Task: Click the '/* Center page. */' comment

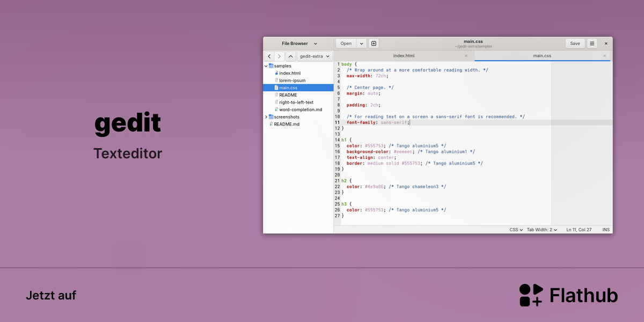Action: coord(370,87)
